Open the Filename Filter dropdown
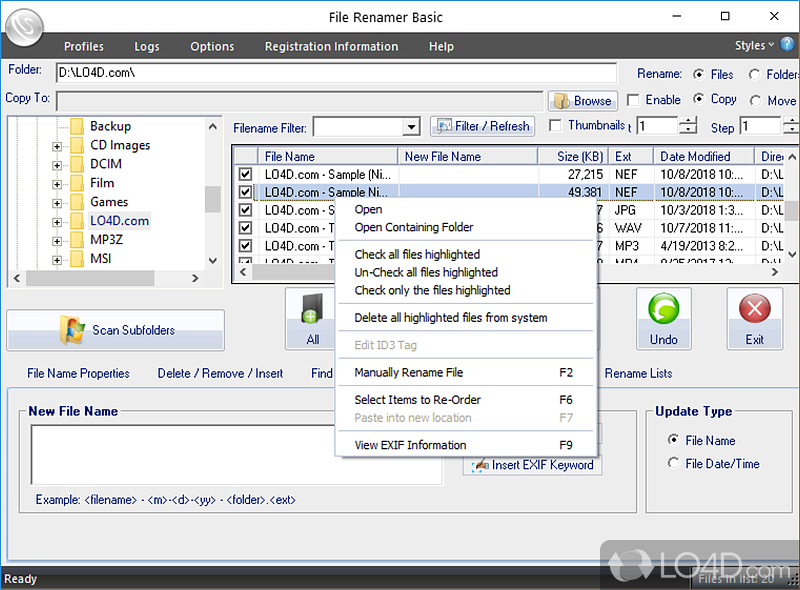The image size is (800, 590). pos(411,127)
